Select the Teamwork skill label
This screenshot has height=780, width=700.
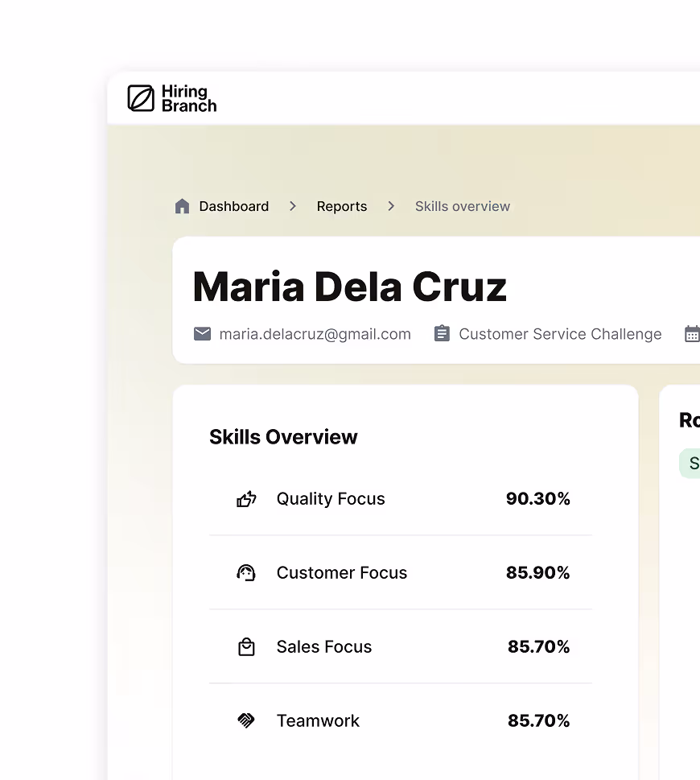(318, 720)
